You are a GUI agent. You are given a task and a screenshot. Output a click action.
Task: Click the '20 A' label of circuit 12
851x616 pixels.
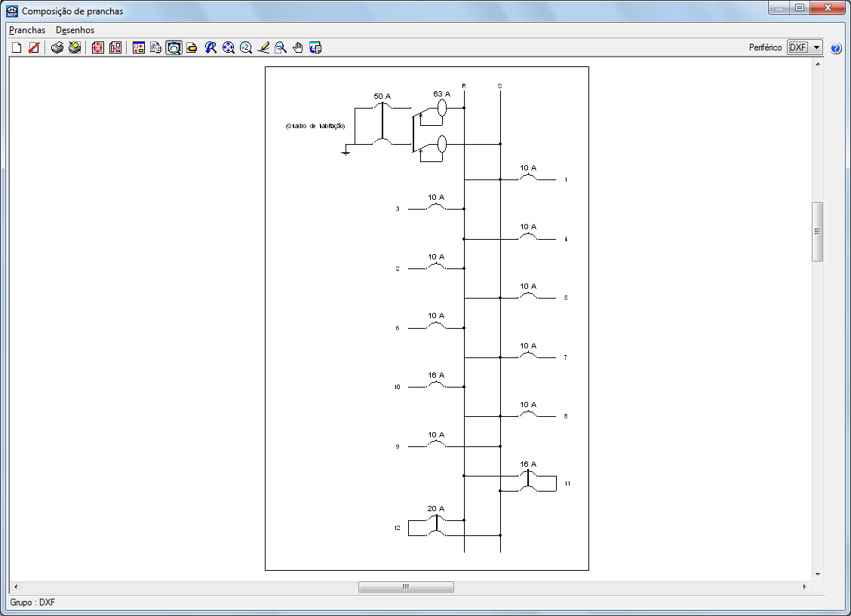coord(436,509)
